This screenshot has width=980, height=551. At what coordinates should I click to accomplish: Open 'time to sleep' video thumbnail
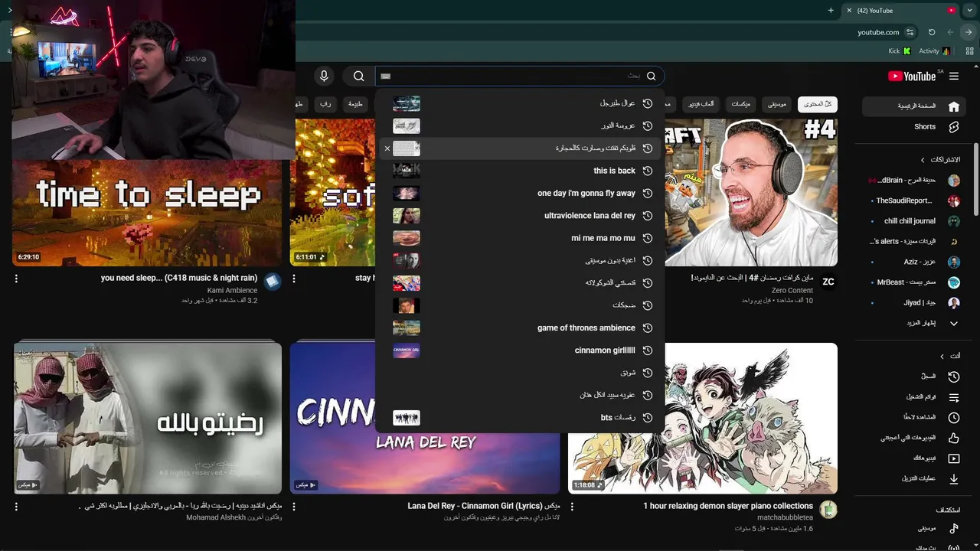pyautogui.click(x=147, y=213)
